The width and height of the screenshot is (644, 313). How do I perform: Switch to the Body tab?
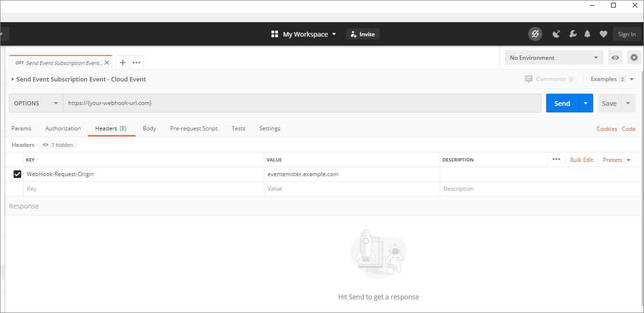(149, 128)
